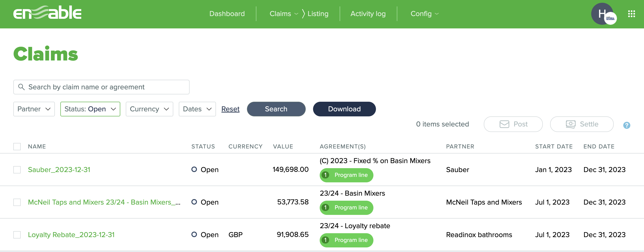The width and height of the screenshot is (644, 252).
Task: Open the Status: Open dropdown
Action: click(90, 109)
